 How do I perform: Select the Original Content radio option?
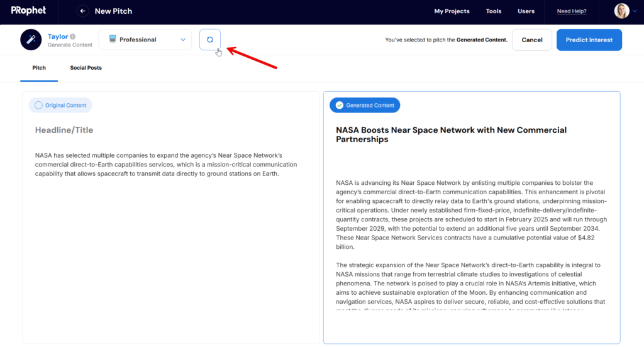click(x=60, y=105)
